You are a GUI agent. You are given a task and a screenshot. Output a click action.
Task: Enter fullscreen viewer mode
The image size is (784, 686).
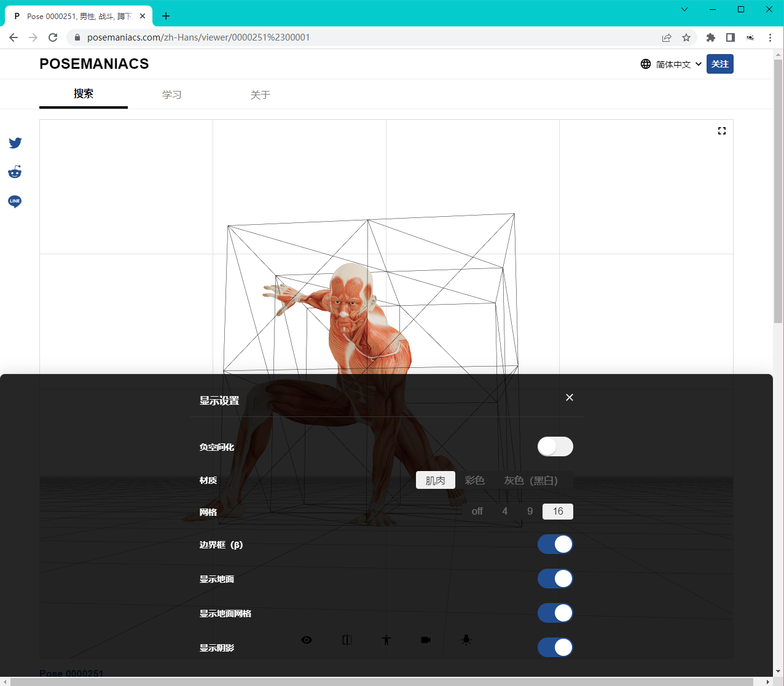[722, 131]
